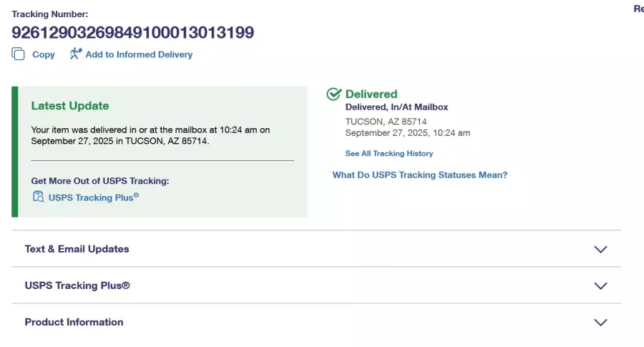Click the Informed Delivery running-figure icon
This screenshot has height=347, width=644.
point(76,54)
